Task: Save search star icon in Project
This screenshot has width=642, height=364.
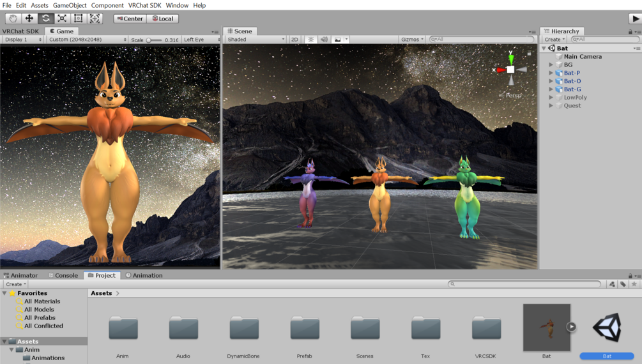Action: point(634,284)
